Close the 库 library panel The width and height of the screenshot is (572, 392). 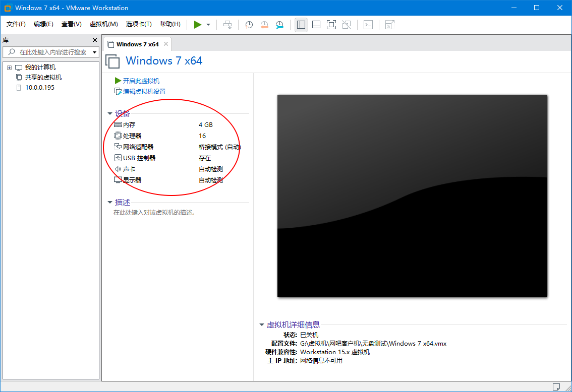tap(95, 40)
